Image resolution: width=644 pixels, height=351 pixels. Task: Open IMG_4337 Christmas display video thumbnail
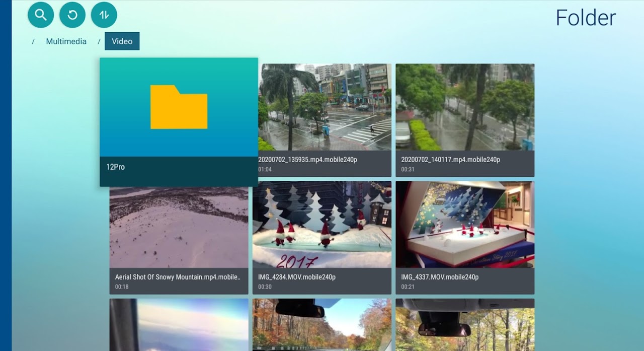(465, 225)
